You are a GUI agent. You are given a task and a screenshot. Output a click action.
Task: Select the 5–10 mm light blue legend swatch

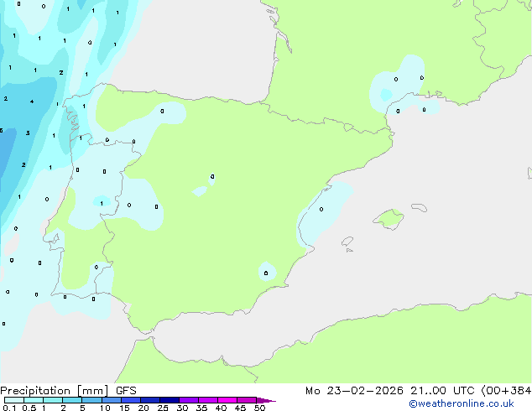pos(91,400)
